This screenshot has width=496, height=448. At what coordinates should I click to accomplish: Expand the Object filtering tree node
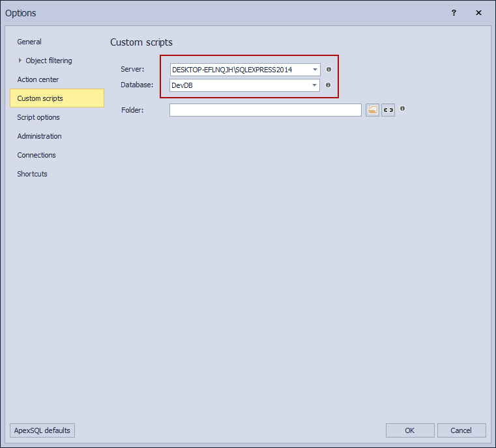click(x=20, y=61)
